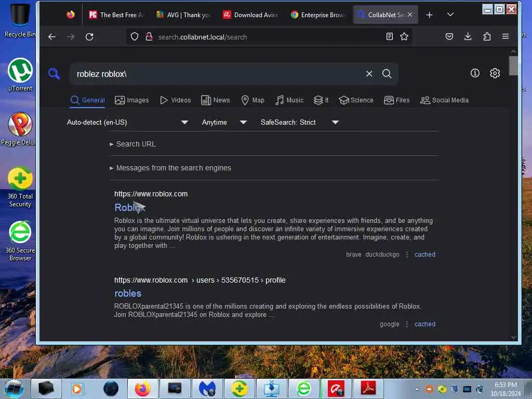The width and height of the screenshot is (532, 399).
Task: Click Avira icon in the taskbar
Action: (336, 389)
